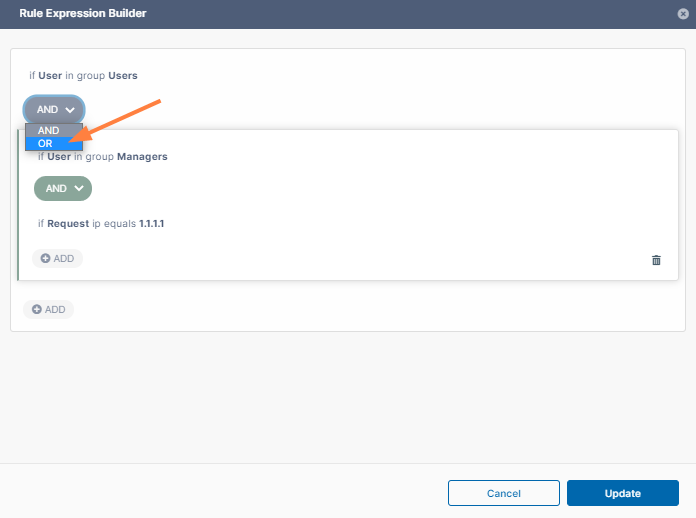Select AND from the open operator list
The image size is (696, 518).
tap(49, 131)
